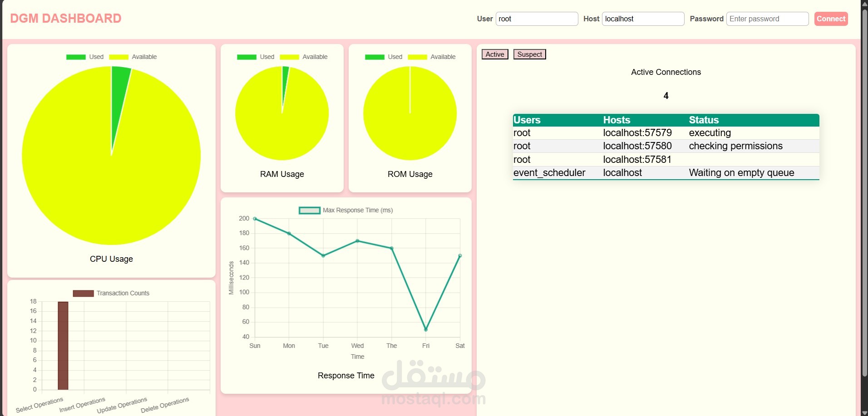Toggle the Transaction Counts legend
The width and height of the screenshot is (868, 416).
[x=111, y=293]
